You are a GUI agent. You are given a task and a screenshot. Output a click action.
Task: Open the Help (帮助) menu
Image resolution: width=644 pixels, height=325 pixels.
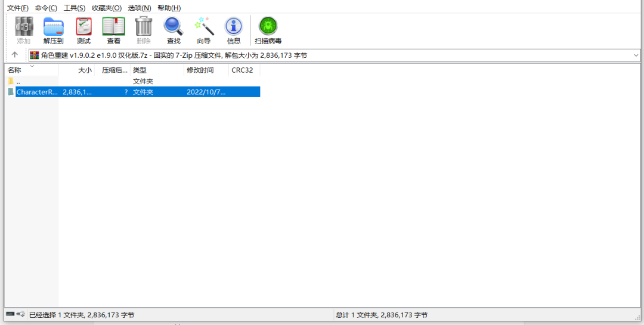[x=169, y=8]
